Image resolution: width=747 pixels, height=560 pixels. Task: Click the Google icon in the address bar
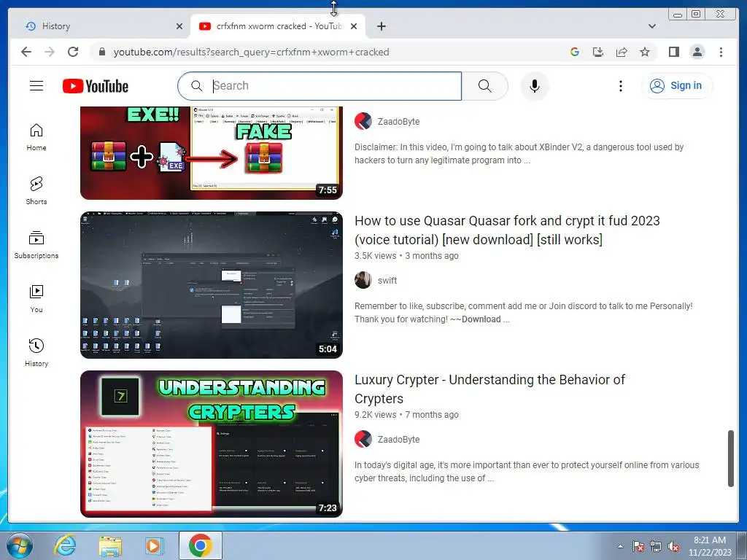[x=575, y=52]
